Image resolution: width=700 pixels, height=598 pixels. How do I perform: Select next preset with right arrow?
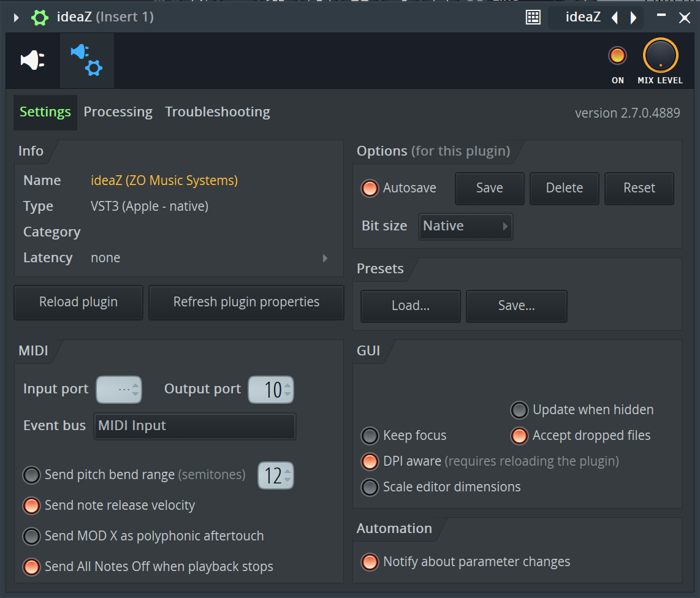(633, 18)
